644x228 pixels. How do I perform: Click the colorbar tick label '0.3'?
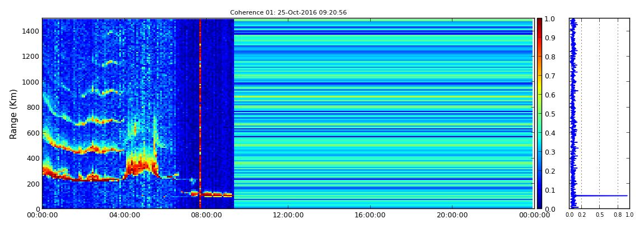[550, 152]
